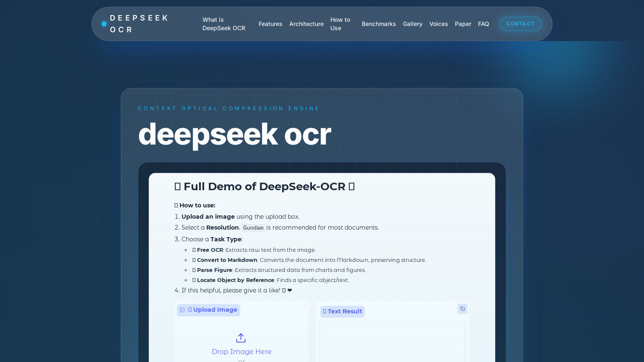
Task: Navigate to the Voices section
Action: [439, 24]
